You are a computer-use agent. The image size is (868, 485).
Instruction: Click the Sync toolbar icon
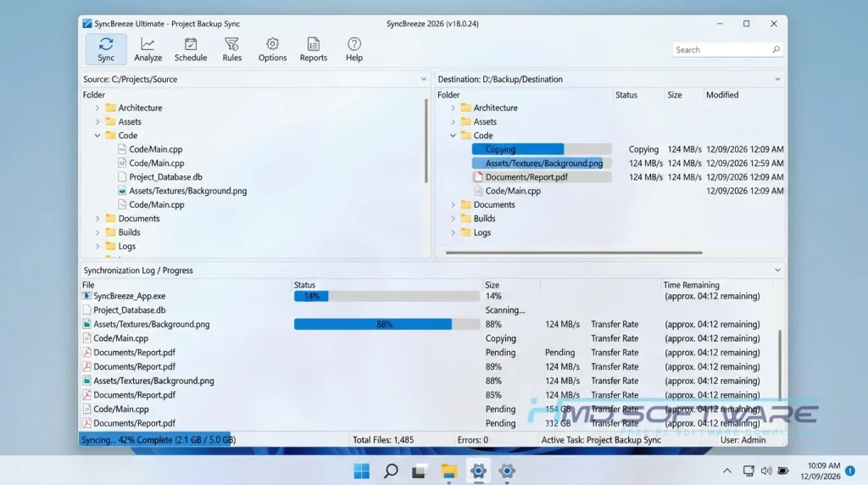pyautogui.click(x=106, y=49)
